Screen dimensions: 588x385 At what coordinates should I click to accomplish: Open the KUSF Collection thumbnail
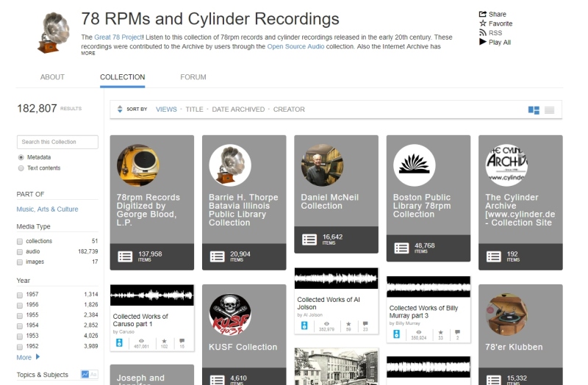pos(230,314)
